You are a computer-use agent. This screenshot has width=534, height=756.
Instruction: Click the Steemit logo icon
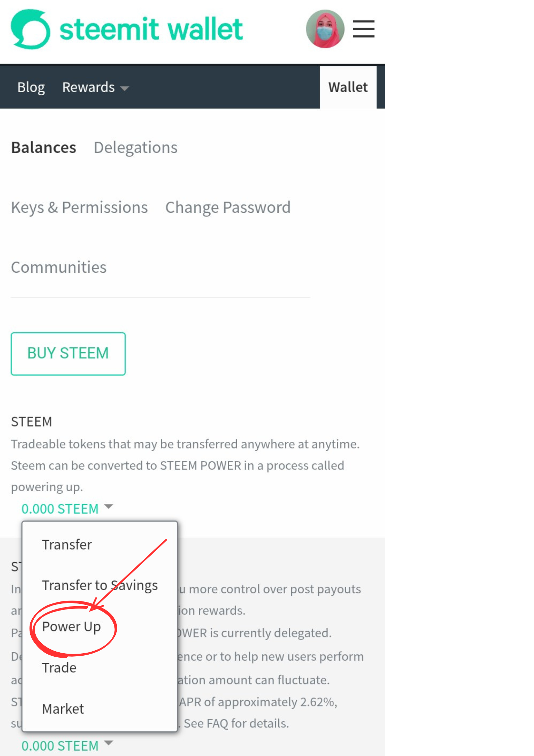[31, 29]
